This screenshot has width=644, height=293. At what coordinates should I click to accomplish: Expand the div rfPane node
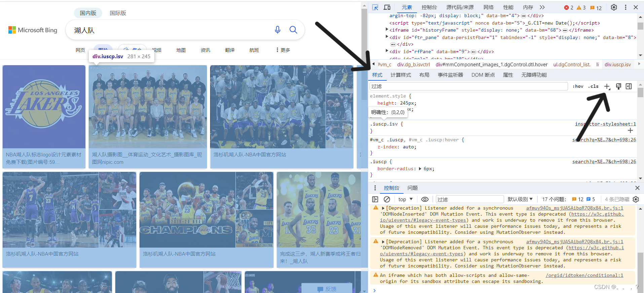(x=387, y=51)
